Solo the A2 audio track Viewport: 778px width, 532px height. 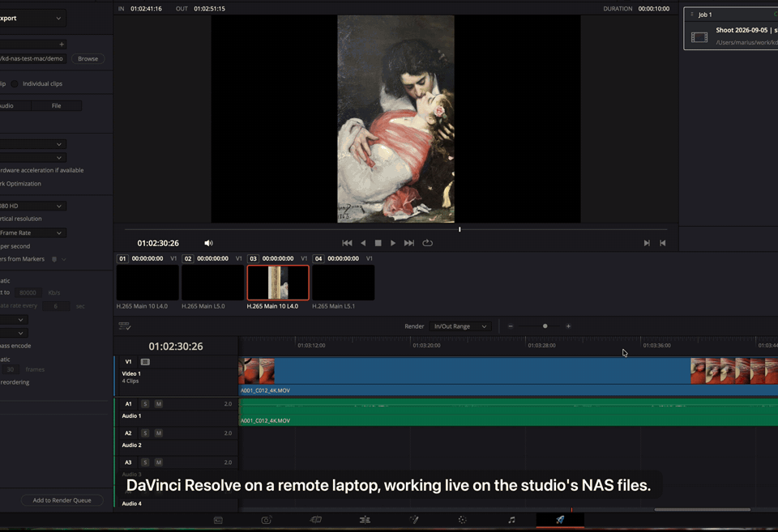[x=145, y=433]
